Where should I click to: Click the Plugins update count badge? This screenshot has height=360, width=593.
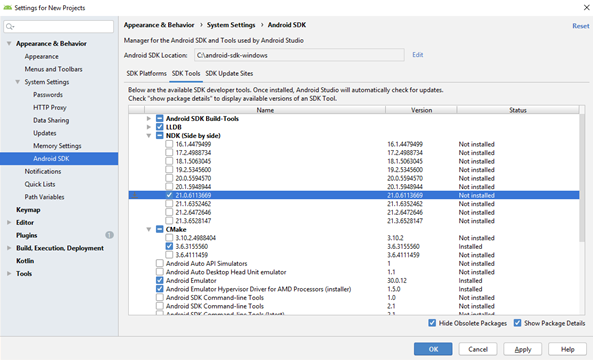(x=109, y=235)
